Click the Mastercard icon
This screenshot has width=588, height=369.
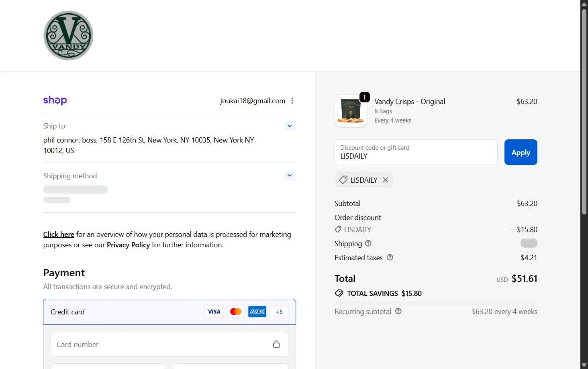coord(236,312)
